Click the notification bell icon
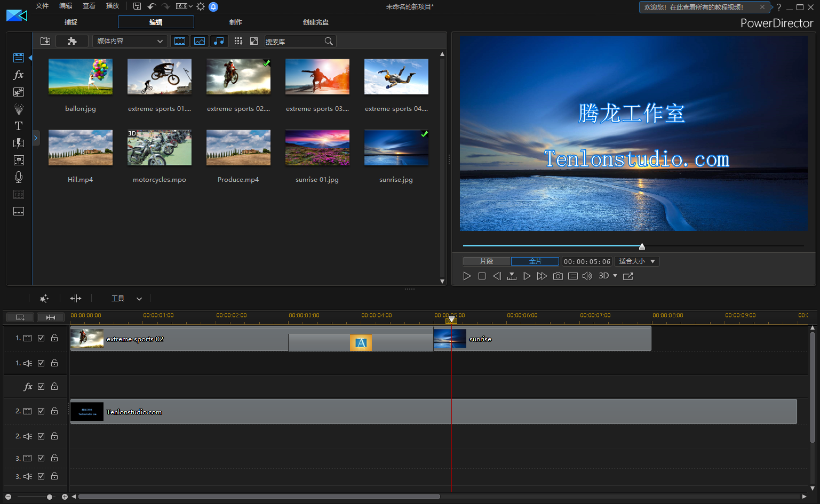Screen dimensions: 820x504 pos(213,6)
